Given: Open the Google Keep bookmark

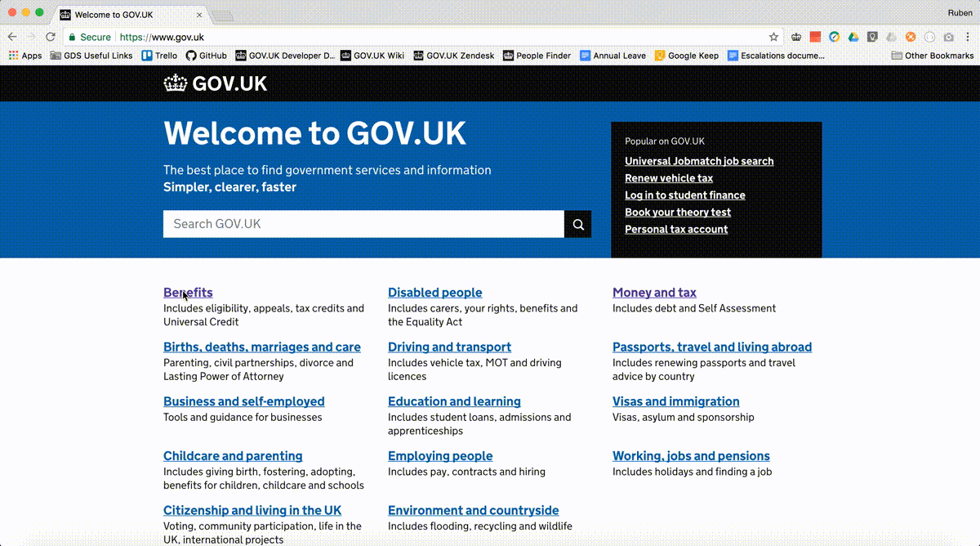Looking at the screenshot, I should point(687,56).
